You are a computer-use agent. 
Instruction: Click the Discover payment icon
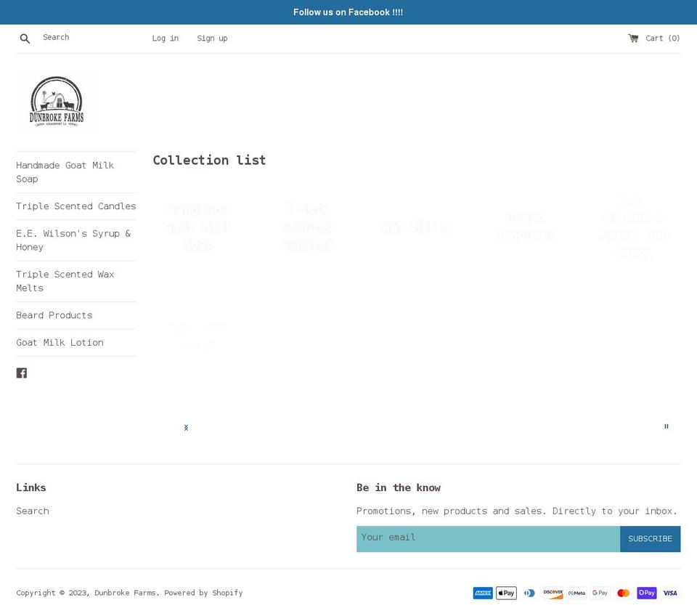(553, 593)
